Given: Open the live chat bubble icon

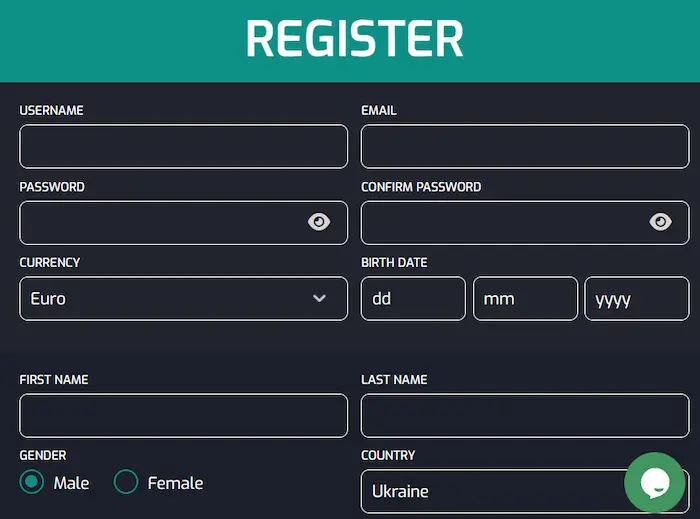Looking at the screenshot, I should coord(654,482).
